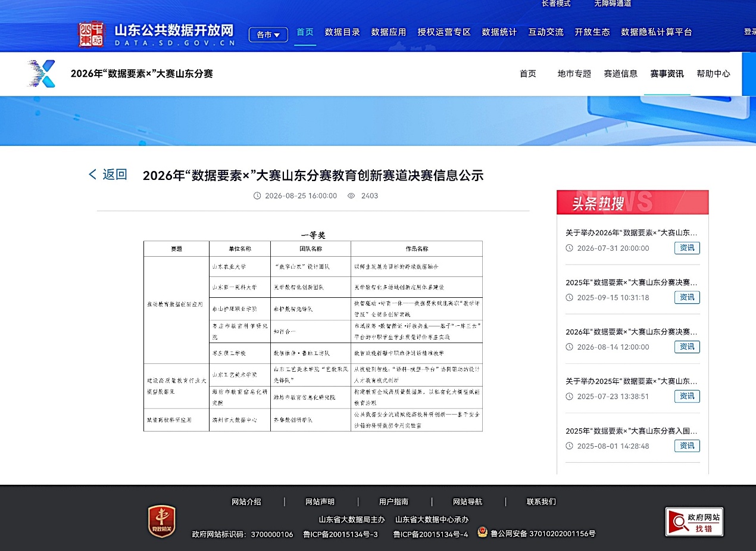Viewport: 756px width, 551px height.
Task: Click the 鲁ICP备20015134号-3 link
Action: [340, 534]
